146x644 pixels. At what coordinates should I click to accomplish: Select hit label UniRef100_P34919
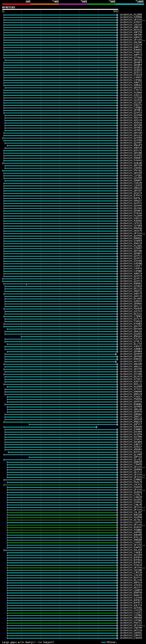131,321
